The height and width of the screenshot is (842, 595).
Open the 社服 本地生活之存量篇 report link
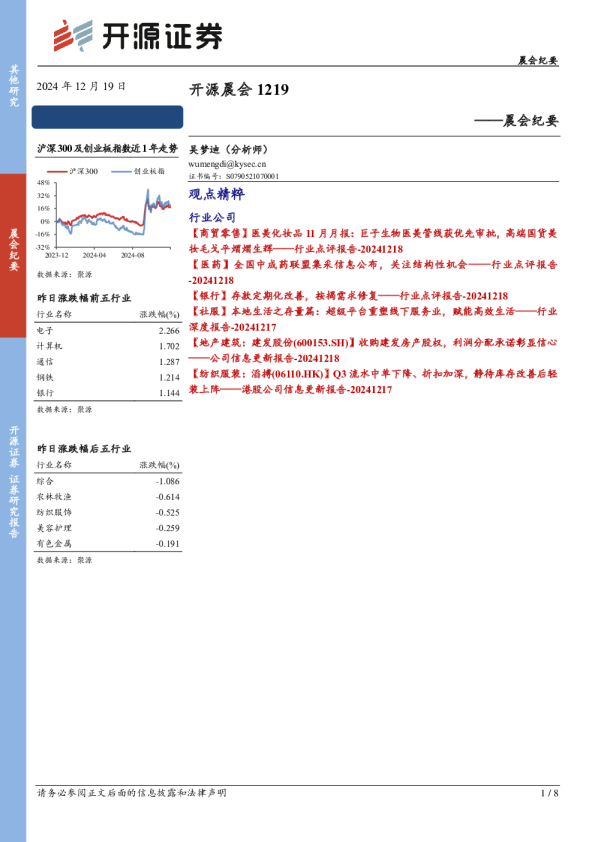tap(373, 319)
